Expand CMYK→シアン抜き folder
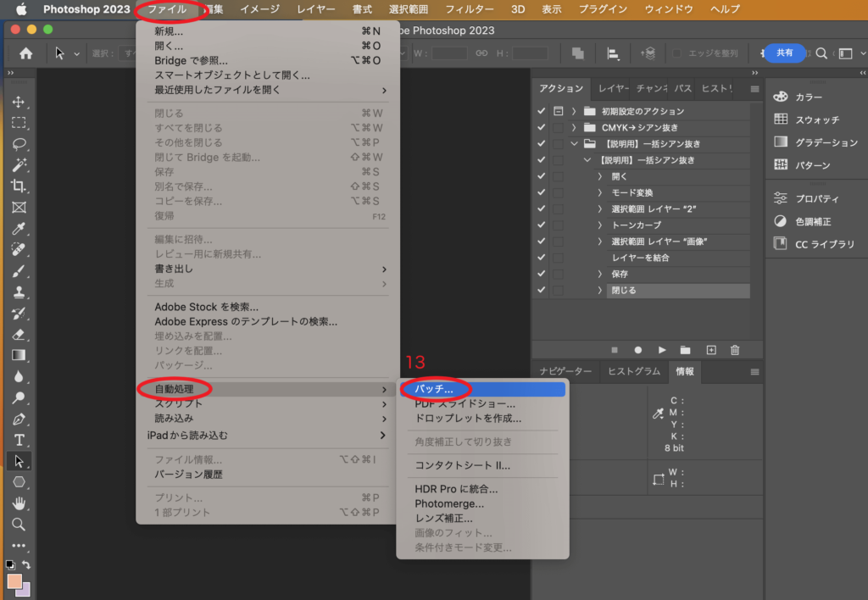The height and width of the screenshot is (600, 868). 574,127
